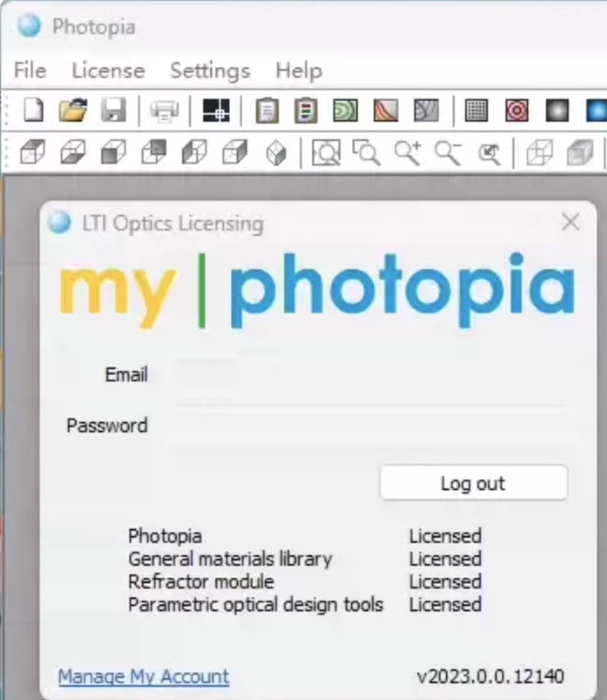Image resolution: width=607 pixels, height=700 pixels.
Task: Click the 'Photopia' license row text
Action: pyautogui.click(x=165, y=536)
